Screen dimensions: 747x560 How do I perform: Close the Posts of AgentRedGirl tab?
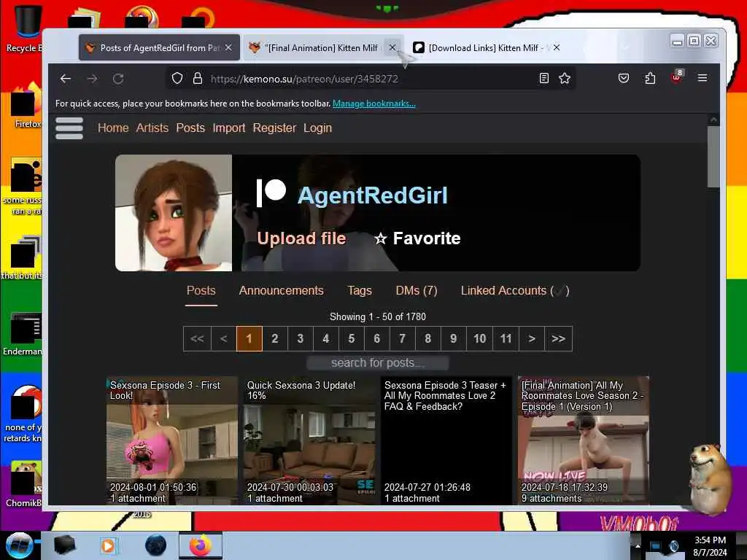pyautogui.click(x=228, y=47)
